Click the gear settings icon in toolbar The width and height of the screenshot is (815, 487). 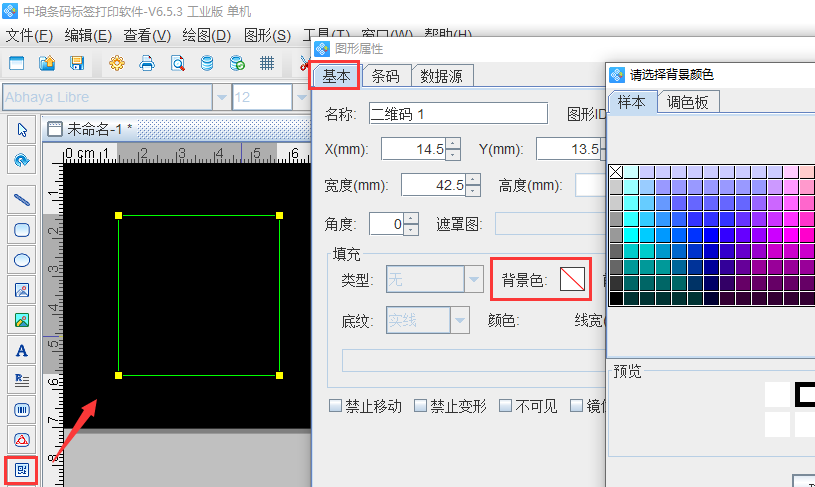pyautogui.click(x=117, y=63)
